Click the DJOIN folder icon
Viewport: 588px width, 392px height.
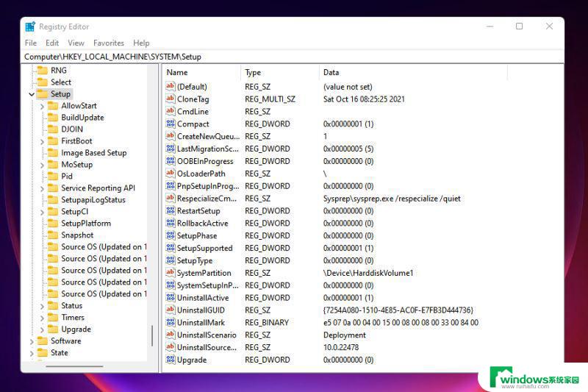tap(53, 129)
